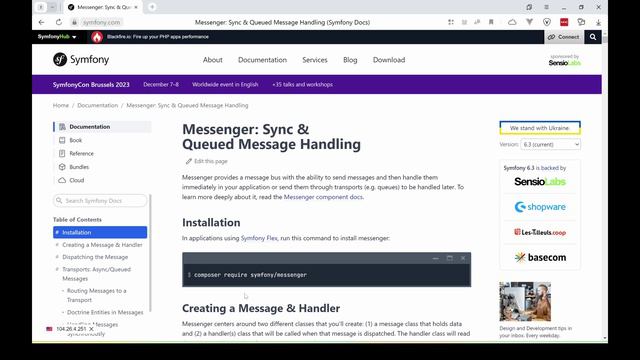Click the Reference document icon in sidebar
The image size is (640, 360).
[x=62, y=153]
